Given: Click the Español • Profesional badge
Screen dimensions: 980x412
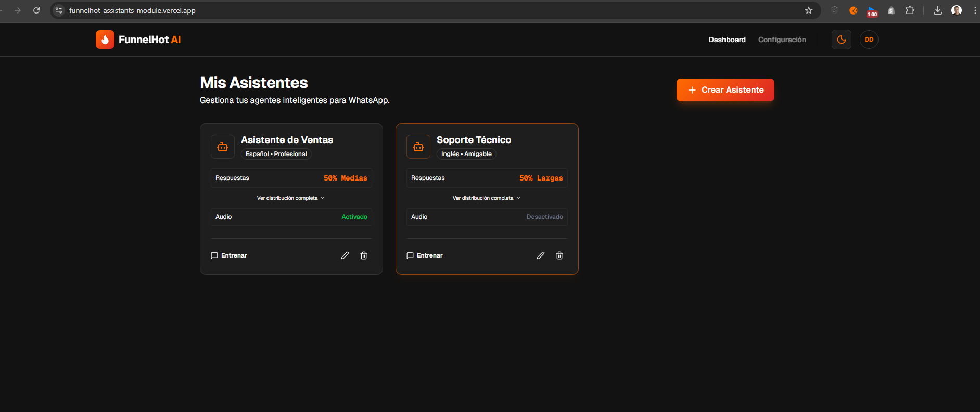Looking at the screenshot, I should [276, 154].
